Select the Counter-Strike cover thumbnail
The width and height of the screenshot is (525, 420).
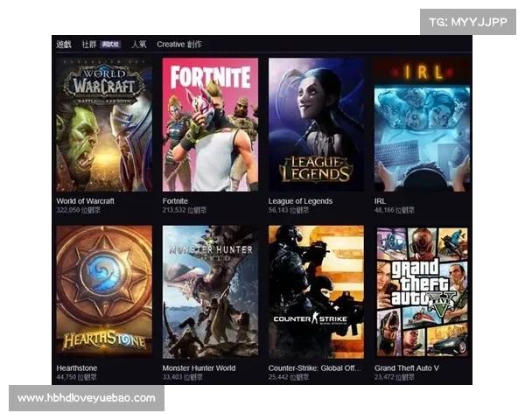[x=316, y=291]
